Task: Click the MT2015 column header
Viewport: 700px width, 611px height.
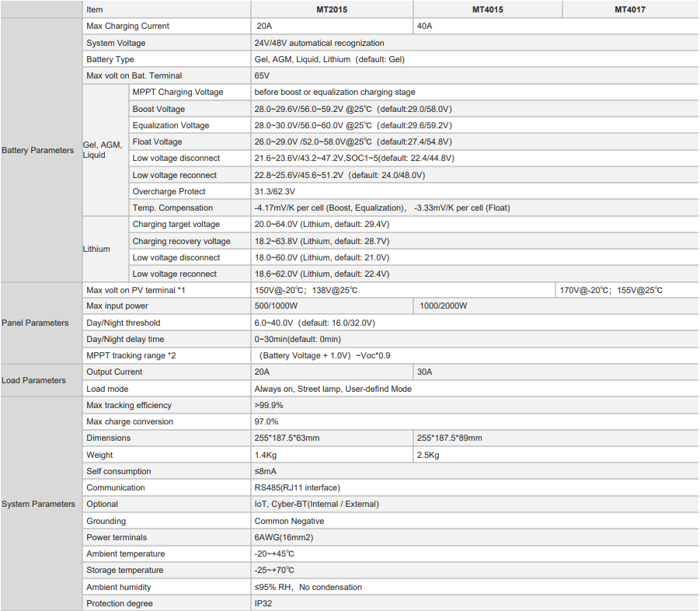Action: pos(332,9)
